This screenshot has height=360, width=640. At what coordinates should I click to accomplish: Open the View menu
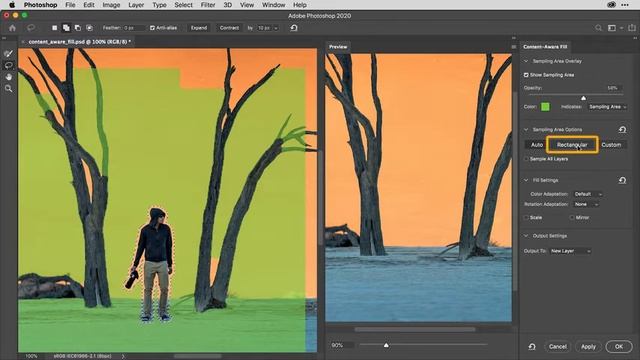point(247,5)
